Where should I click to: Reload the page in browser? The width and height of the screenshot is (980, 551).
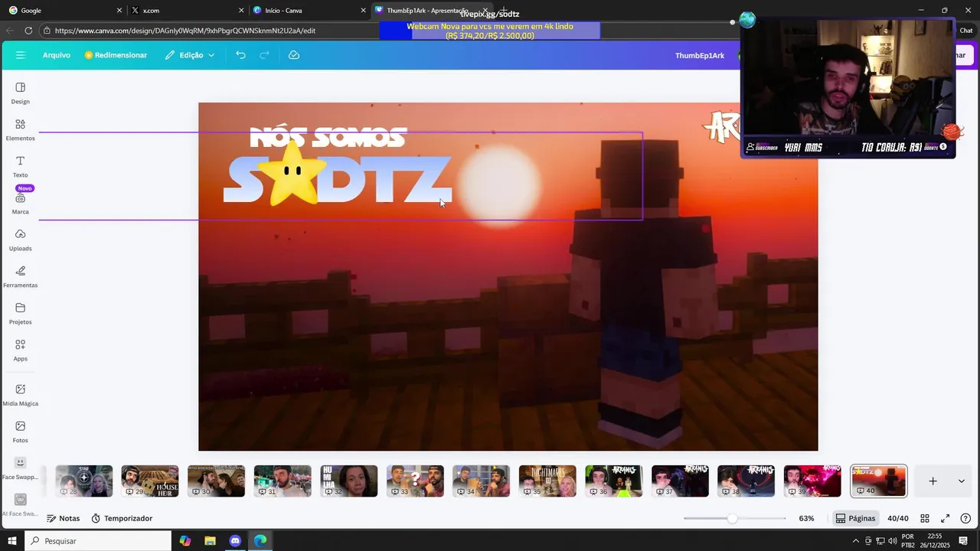(x=28, y=31)
